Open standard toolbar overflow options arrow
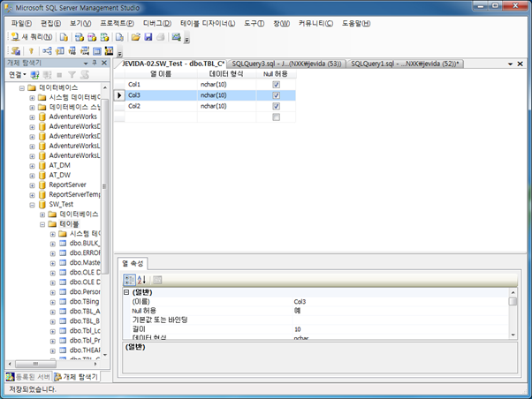This screenshot has width=532, height=399. point(187,39)
